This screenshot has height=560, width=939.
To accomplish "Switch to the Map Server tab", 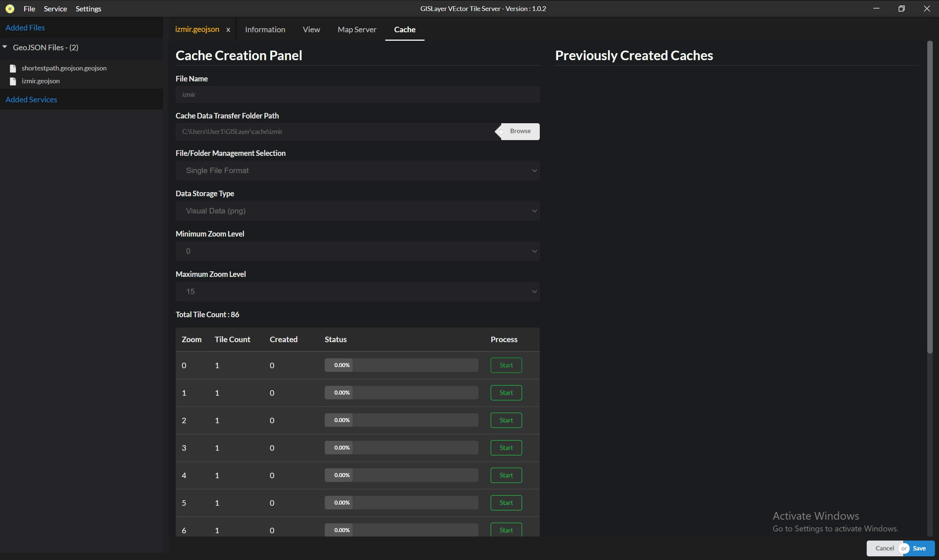I will [357, 29].
